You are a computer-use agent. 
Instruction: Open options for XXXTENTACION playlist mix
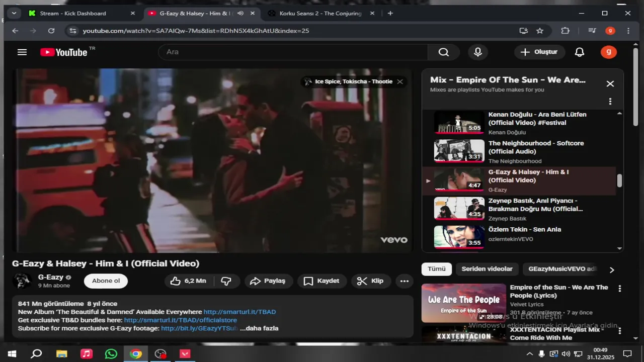pyautogui.click(x=619, y=331)
